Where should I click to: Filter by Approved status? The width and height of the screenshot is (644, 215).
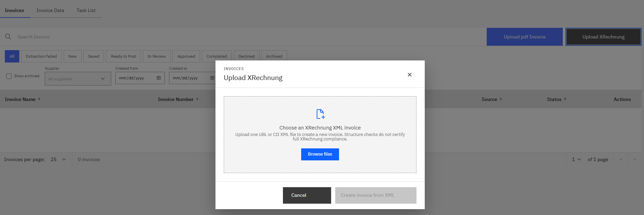[186, 56]
